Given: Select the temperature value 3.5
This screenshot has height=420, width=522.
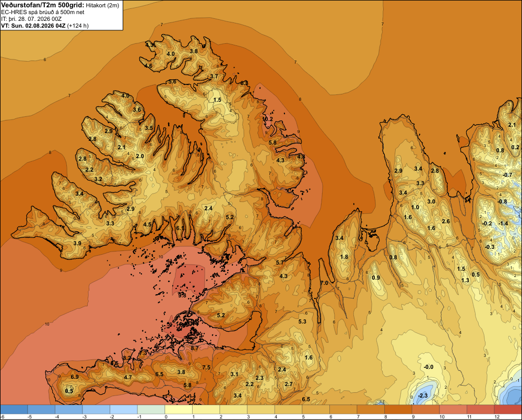Looking at the screenshot, I should pos(149,128).
